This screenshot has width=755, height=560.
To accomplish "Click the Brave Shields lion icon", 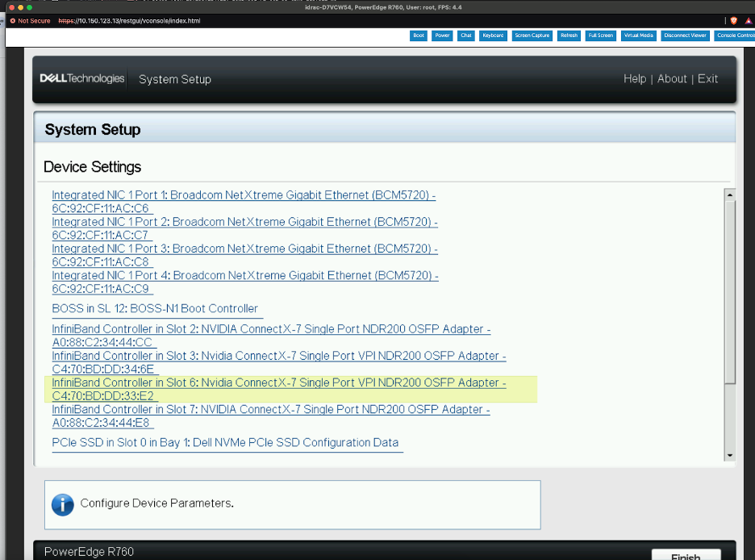I will point(733,20).
